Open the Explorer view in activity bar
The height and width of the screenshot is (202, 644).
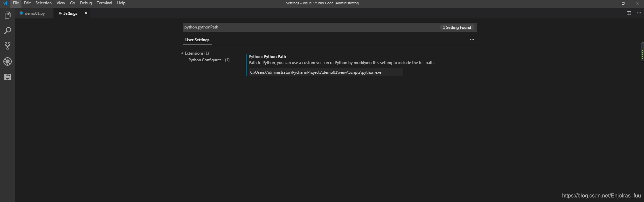[x=7, y=15]
